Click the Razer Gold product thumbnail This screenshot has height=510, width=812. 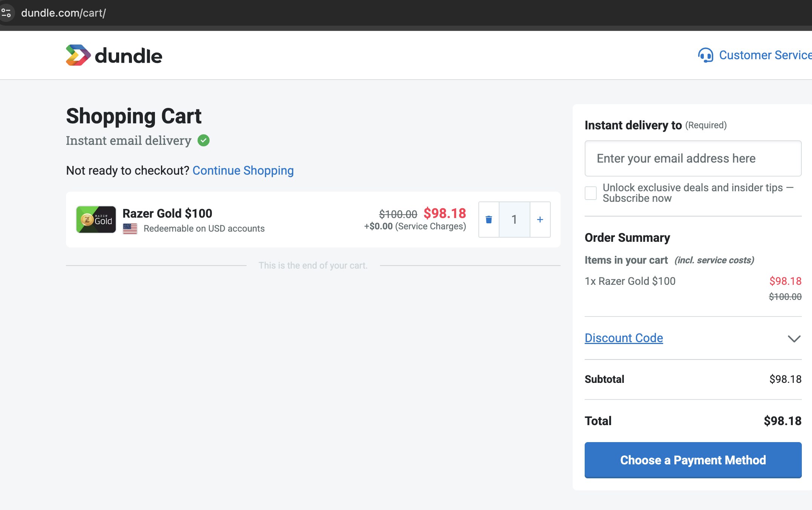point(96,220)
